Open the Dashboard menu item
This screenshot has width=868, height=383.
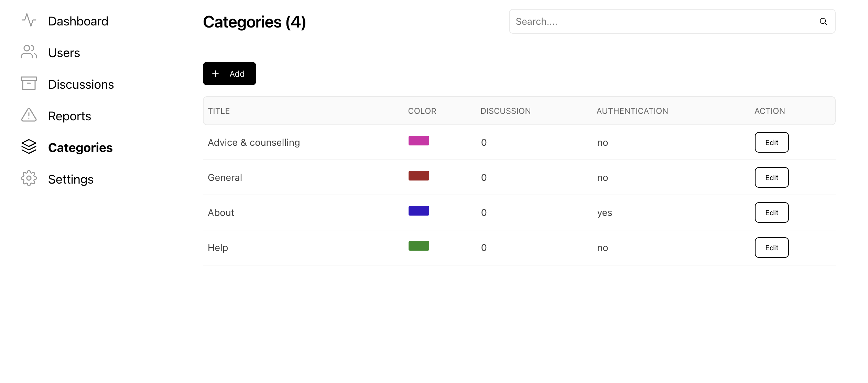[78, 21]
